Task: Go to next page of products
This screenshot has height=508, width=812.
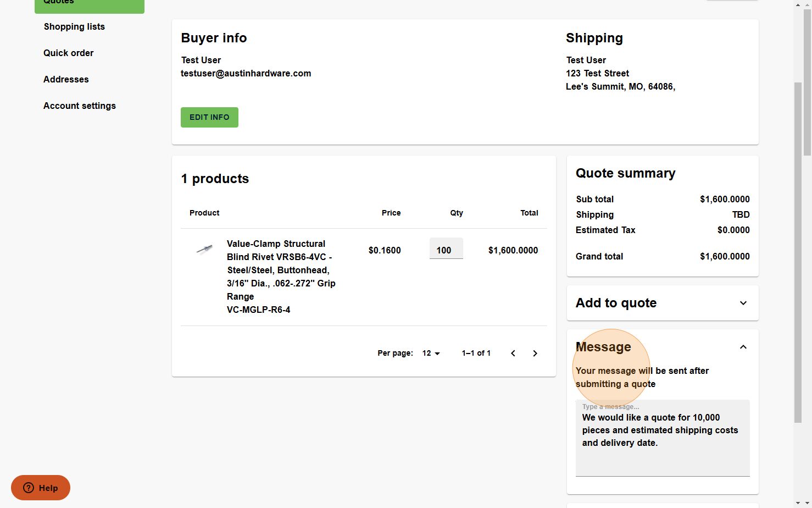Action: click(535, 354)
